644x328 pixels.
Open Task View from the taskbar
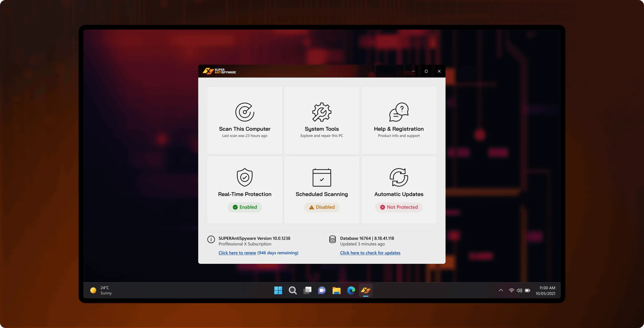[307, 290]
